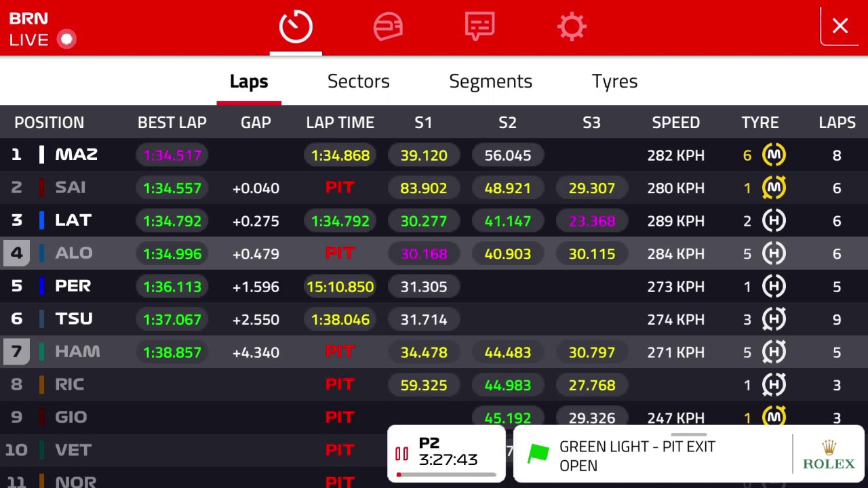Viewport: 868px width, 488px height.
Task: Sort by BEST LAP column header
Action: (x=172, y=123)
